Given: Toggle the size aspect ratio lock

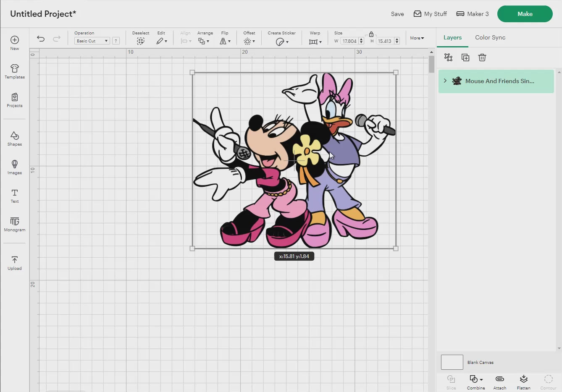Looking at the screenshot, I should click(371, 34).
